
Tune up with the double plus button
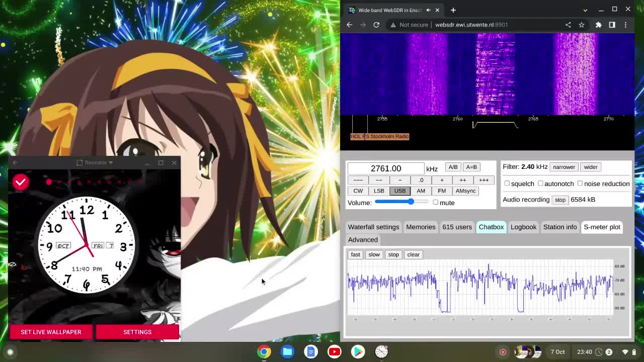(463, 180)
